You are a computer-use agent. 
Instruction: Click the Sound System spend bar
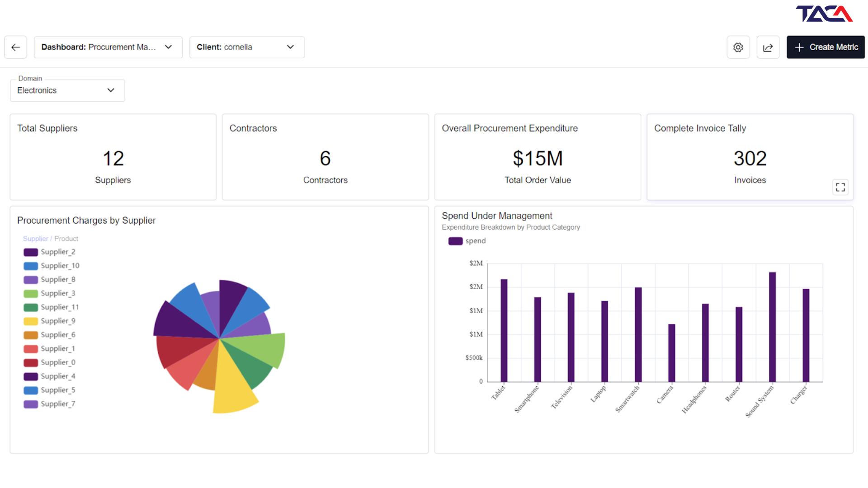tap(773, 327)
